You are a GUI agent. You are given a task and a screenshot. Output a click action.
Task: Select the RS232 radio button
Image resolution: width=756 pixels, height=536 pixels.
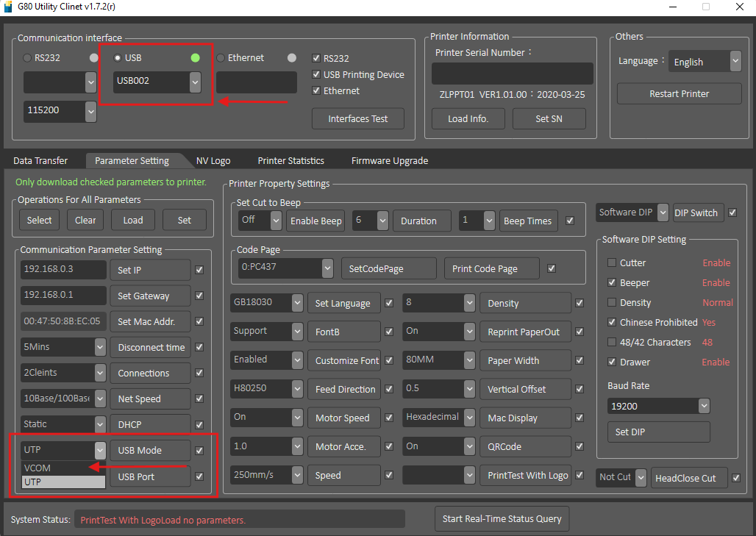pos(27,58)
